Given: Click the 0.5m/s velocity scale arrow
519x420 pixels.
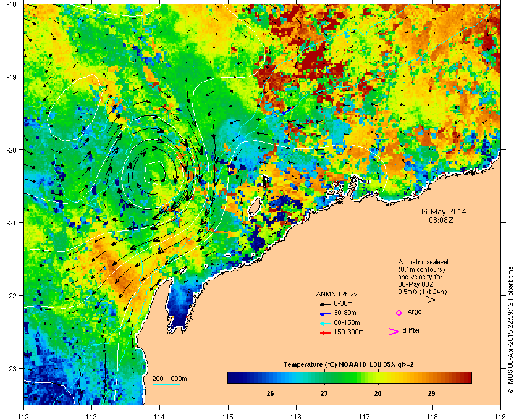Looking at the screenshot, I should point(421,300).
